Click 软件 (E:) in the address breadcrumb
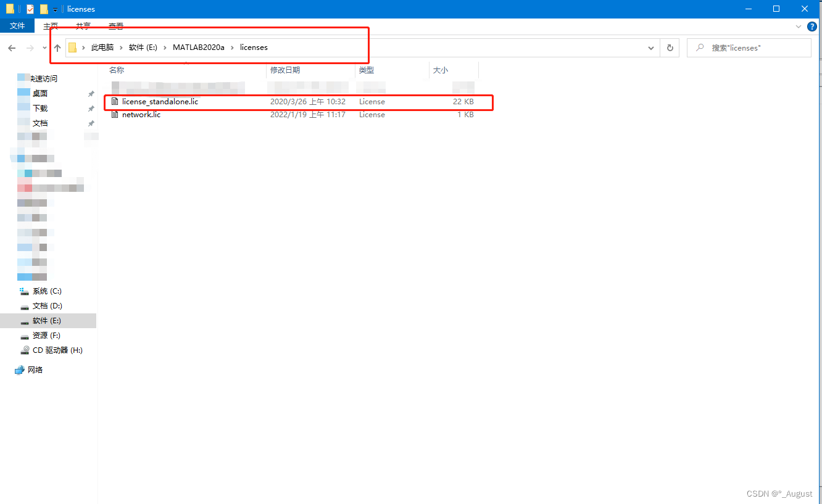The width and height of the screenshot is (822, 504). (143, 48)
